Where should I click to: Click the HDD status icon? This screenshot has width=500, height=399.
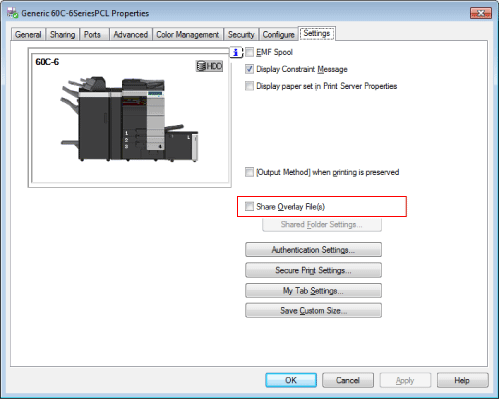[209, 66]
